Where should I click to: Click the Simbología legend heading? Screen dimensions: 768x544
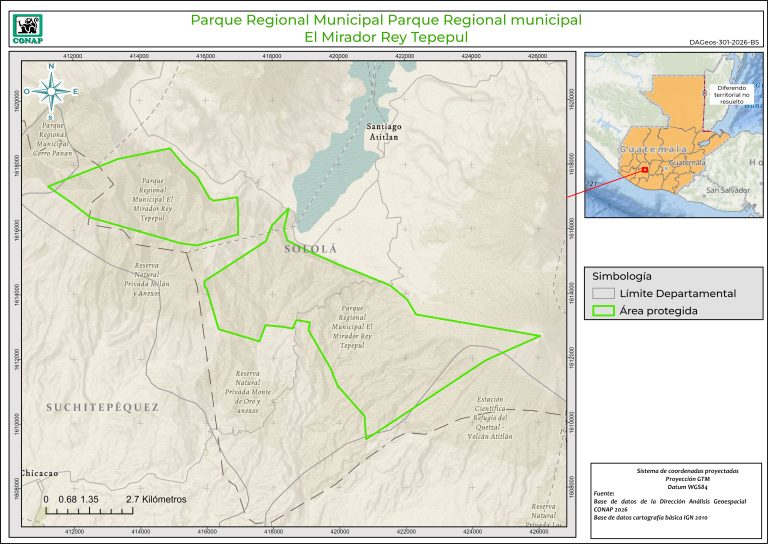click(x=622, y=275)
